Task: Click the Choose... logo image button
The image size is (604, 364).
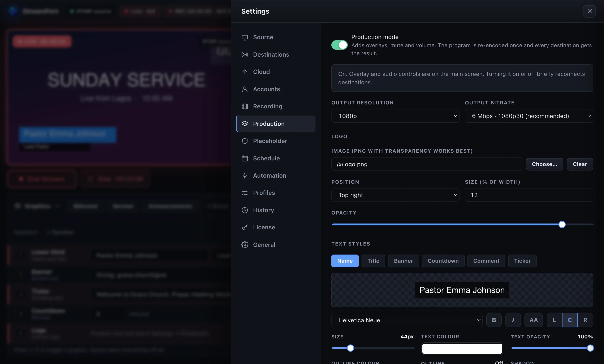Action: (x=544, y=164)
